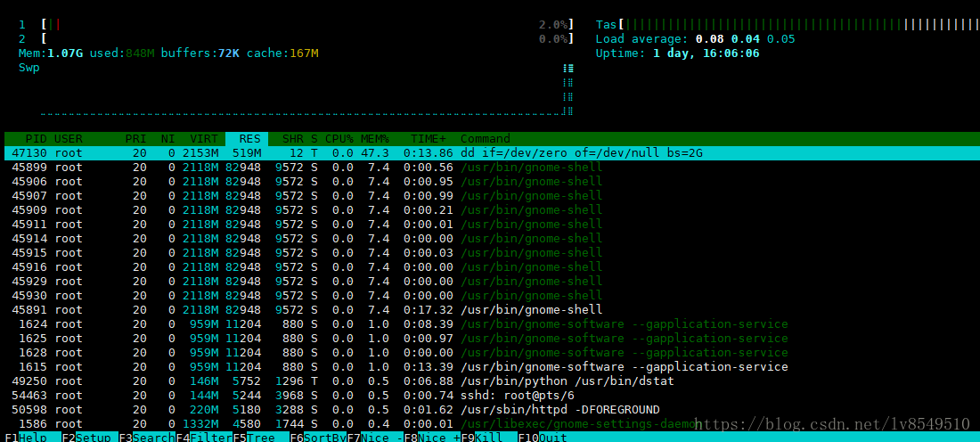The image size is (980, 442).
Task: Select gnome-shell row with PID 45930
Action: click(492, 296)
